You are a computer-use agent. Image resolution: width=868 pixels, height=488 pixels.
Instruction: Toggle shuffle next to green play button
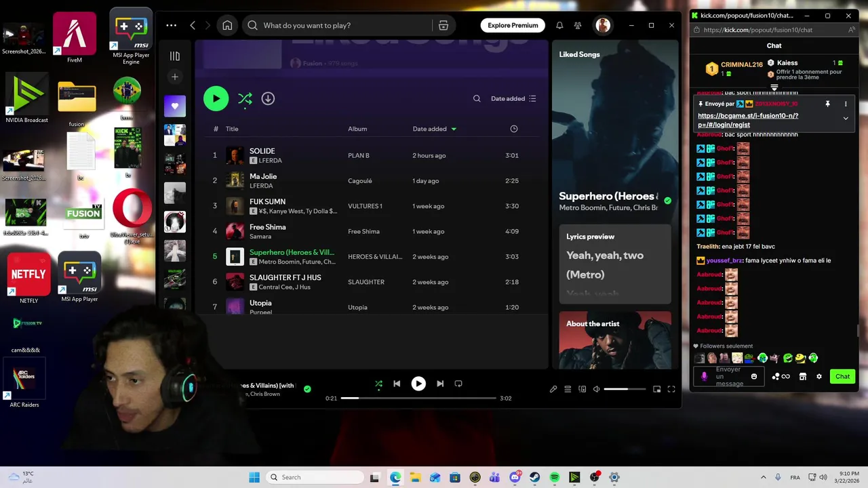click(x=245, y=99)
